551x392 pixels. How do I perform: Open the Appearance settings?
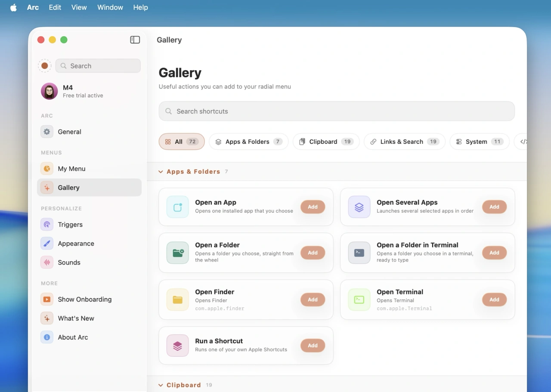click(90, 244)
